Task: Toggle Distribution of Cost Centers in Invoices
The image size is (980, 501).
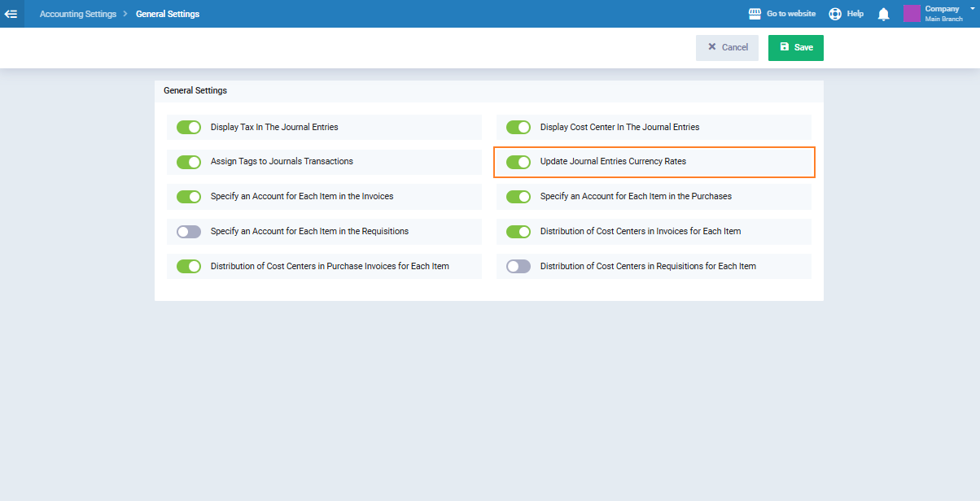Action: click(518, 232)
